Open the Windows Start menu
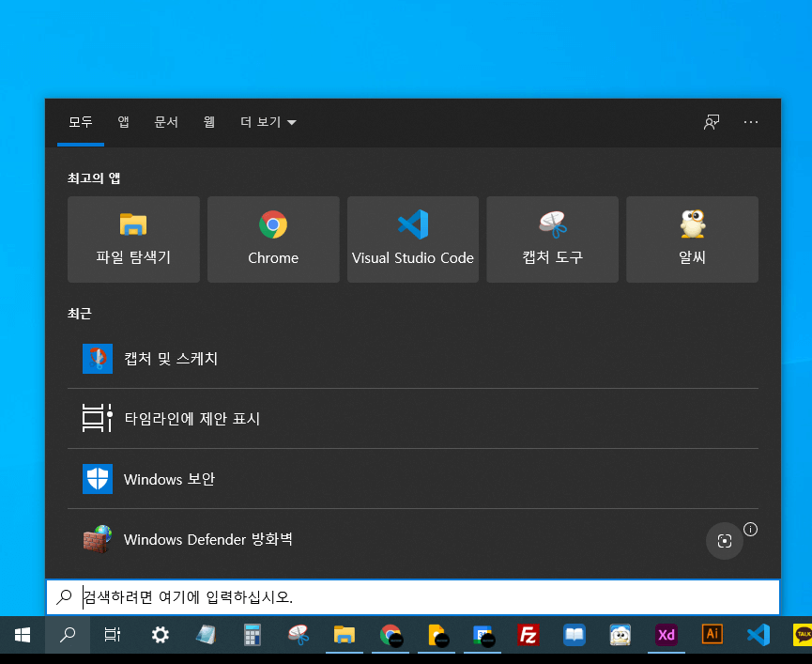Image resolution: width=812 pixels, height=664 pixels. click(x=23, y=635)
